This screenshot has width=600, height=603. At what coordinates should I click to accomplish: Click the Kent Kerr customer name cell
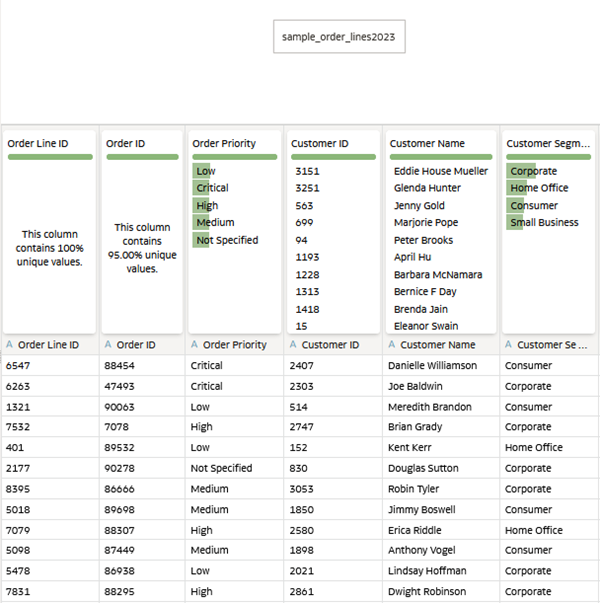pyautogui.click(x=441, y=447)
